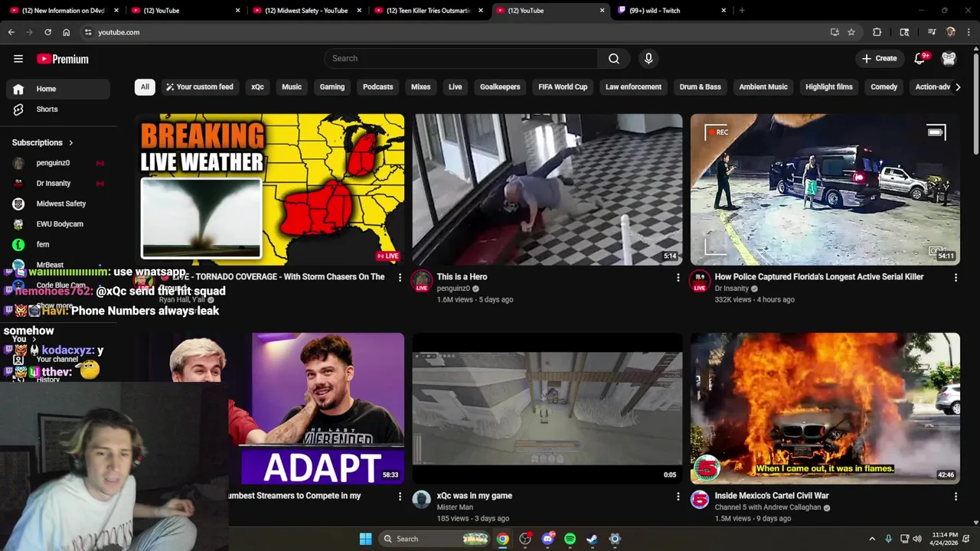The width and height of the screenshot is (980, 551).
Task: Open Chrome from the taskbar
Action: pyautogui.click(x=502, y=539)
